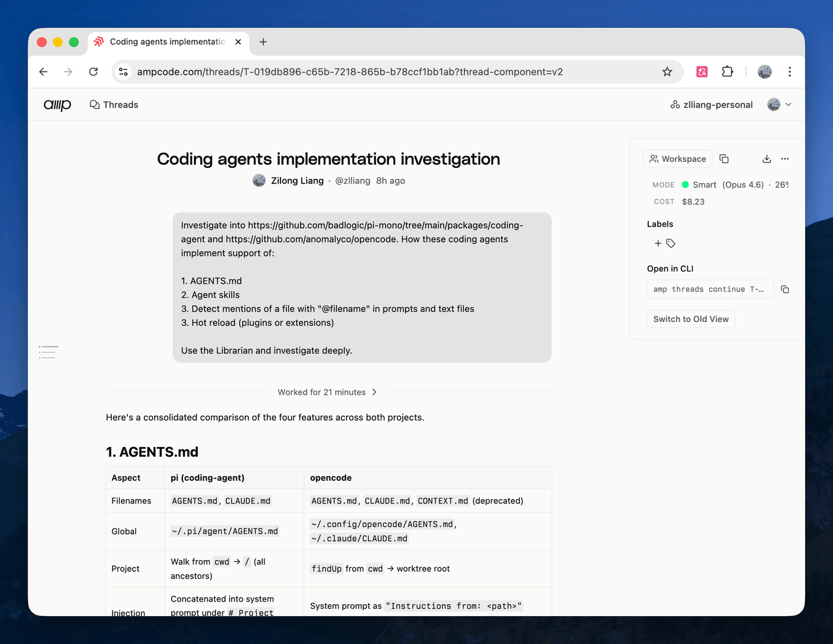Screen dimensions: 833x644
Task: Download the thread
Action: coord(767,159)
